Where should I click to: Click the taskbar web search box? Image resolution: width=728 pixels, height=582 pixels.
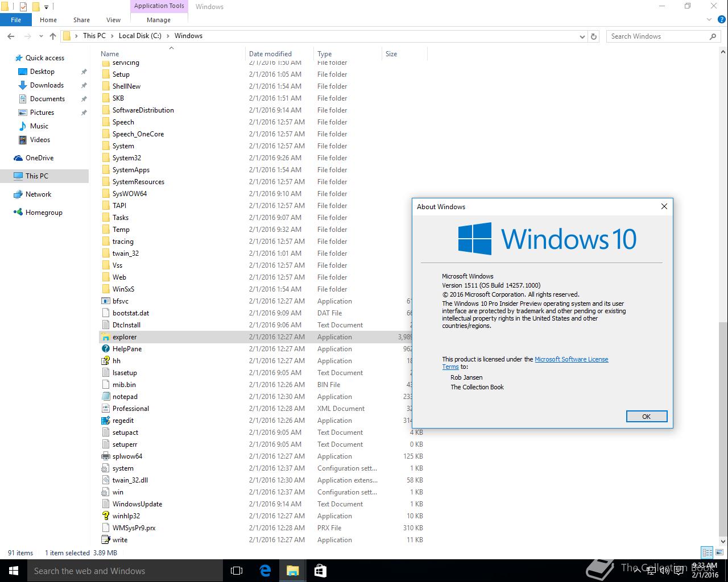[x=125, y=571]
